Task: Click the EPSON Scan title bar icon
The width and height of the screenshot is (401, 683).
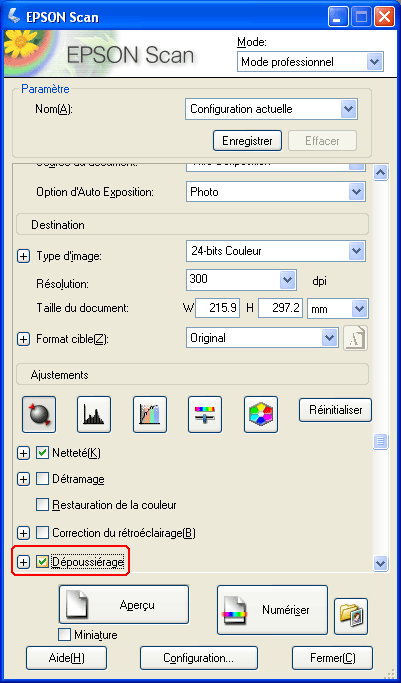Action: tap(14, 16)
